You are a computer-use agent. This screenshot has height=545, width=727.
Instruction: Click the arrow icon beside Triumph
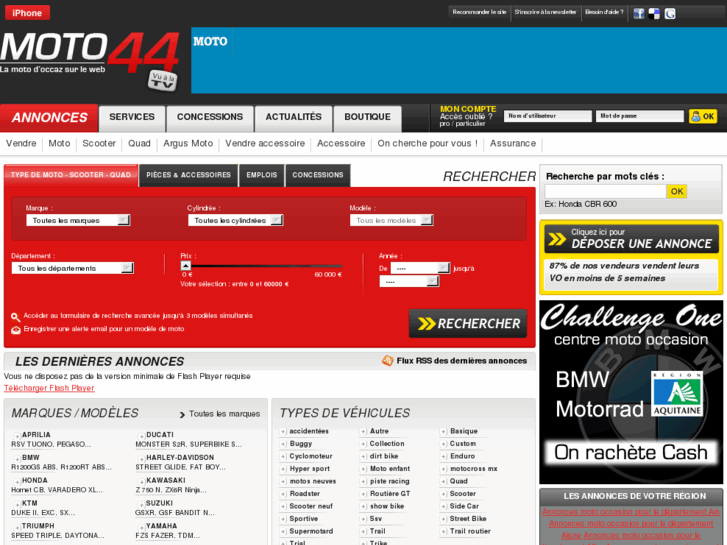pyautogui.click(x=17, y=527)
